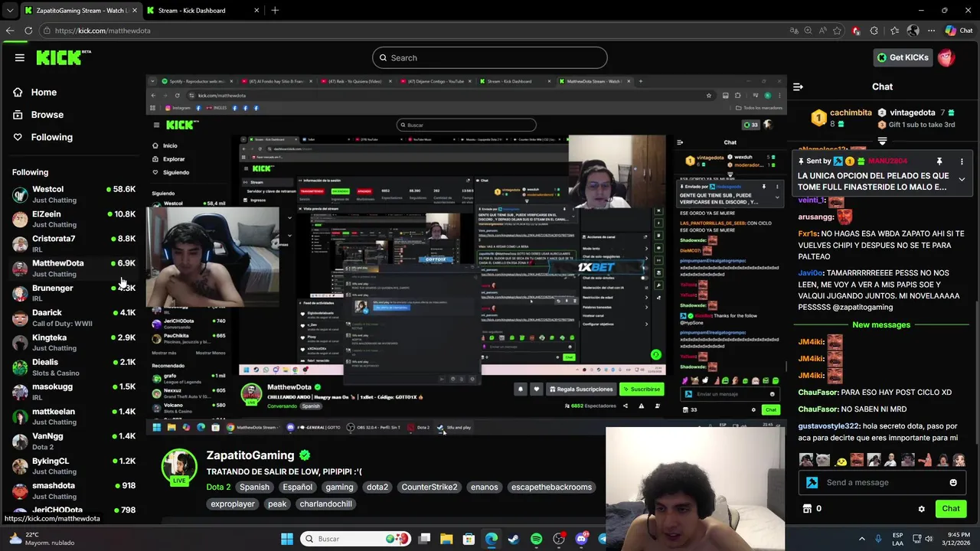Click the Get KICKs button

tap(903, 57)
